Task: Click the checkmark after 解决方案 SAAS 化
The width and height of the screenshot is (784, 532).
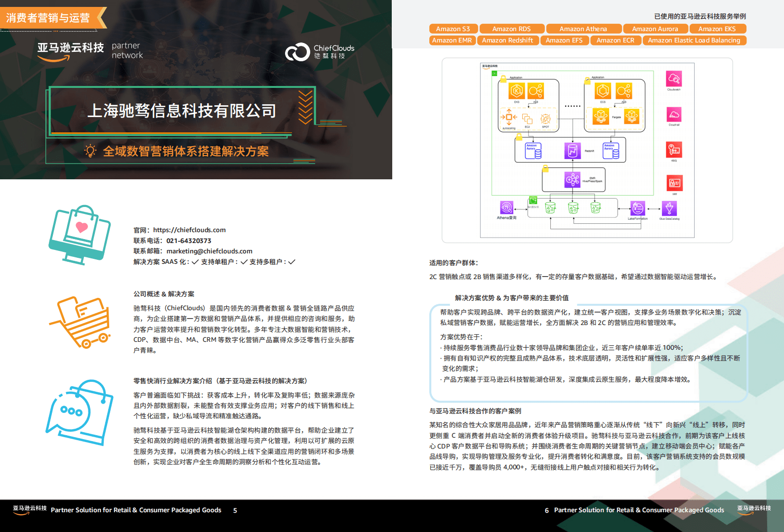Action: [x=195, y=262]
